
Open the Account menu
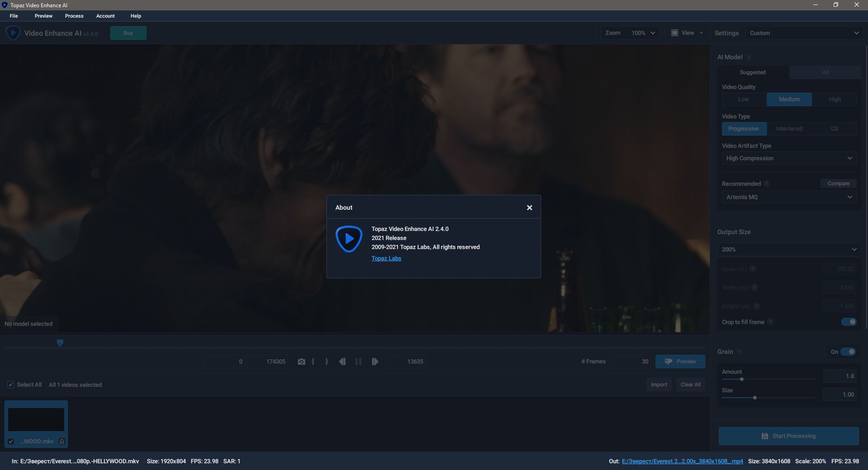(105, 16)
